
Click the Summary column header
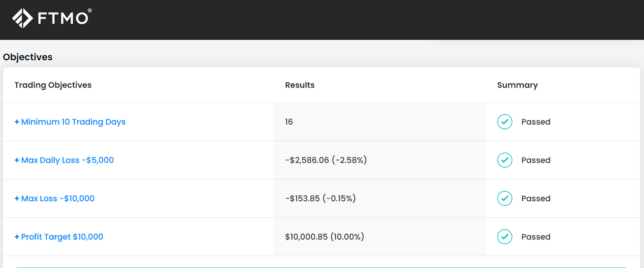517,85
